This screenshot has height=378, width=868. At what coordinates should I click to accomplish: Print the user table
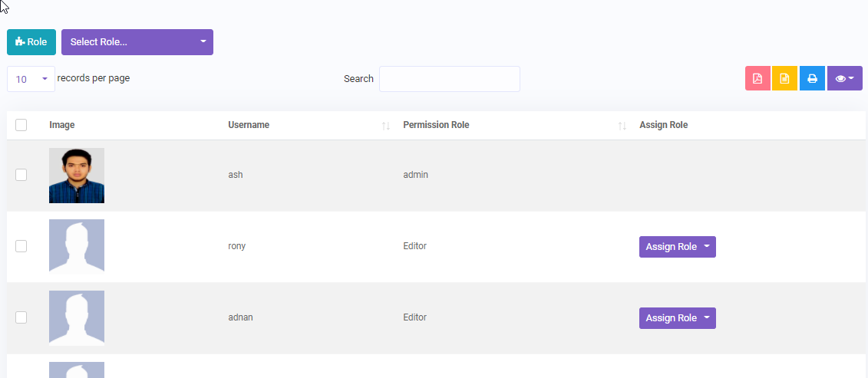coord(812,79)
